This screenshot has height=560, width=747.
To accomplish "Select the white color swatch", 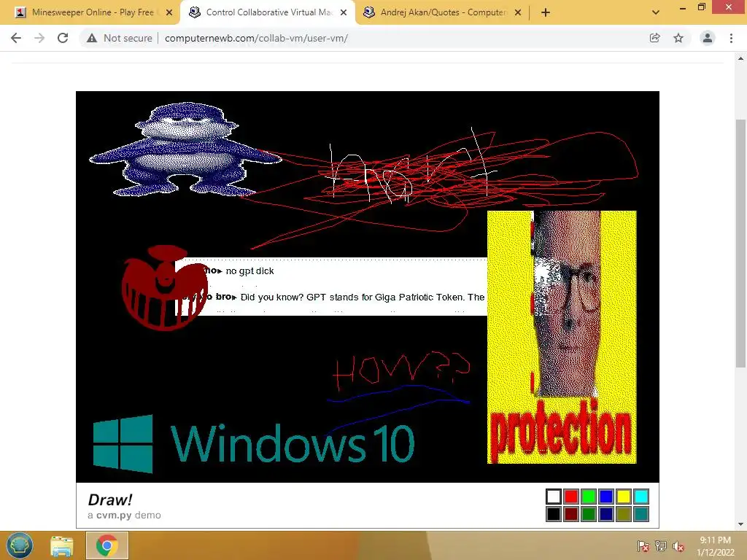I will [553, 497].
